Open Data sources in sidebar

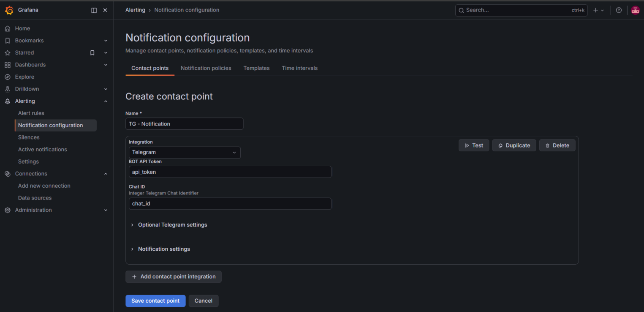(x=35, y=198)
